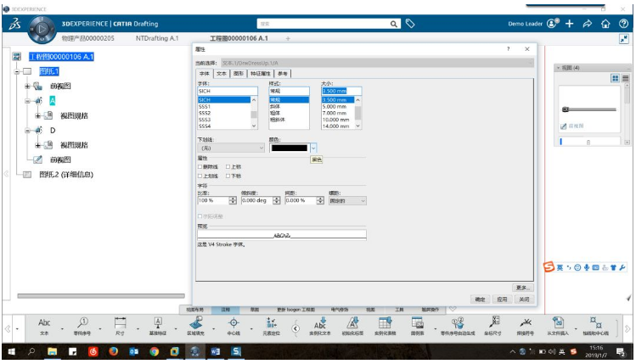Open the 模型 dropdown showing 固定的
The height and width of the screenshot is (364, 636).
347,200
